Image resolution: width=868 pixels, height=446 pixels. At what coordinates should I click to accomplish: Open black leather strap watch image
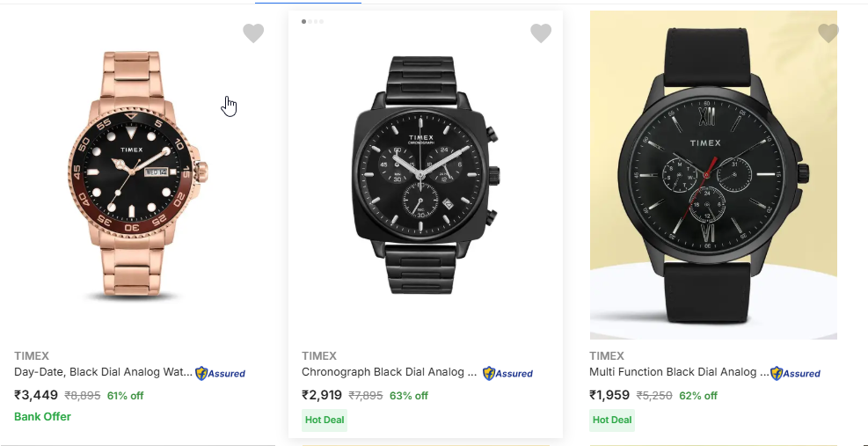[712, 176]
